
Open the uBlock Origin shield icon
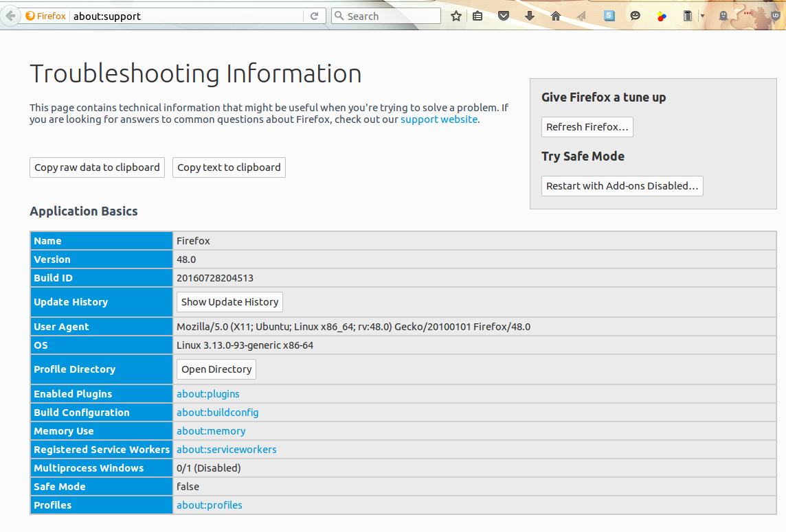point(775,15)
